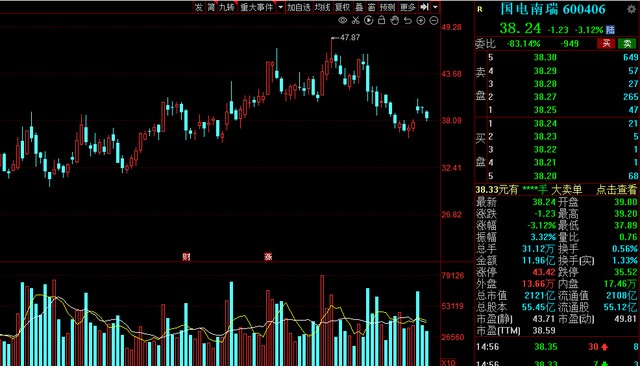Click the 财 marker below the chart
The width and height of the screenshot is (640, 366).
186,257
